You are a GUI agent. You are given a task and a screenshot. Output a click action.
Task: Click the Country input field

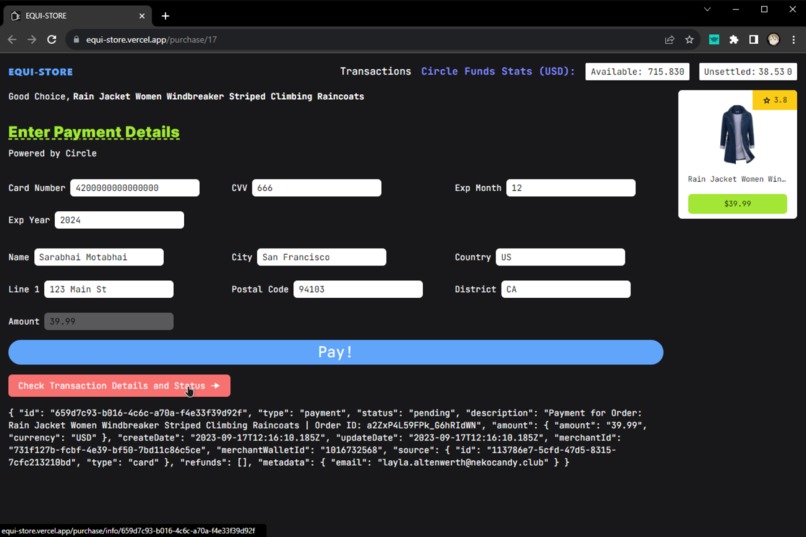(560, 257)
